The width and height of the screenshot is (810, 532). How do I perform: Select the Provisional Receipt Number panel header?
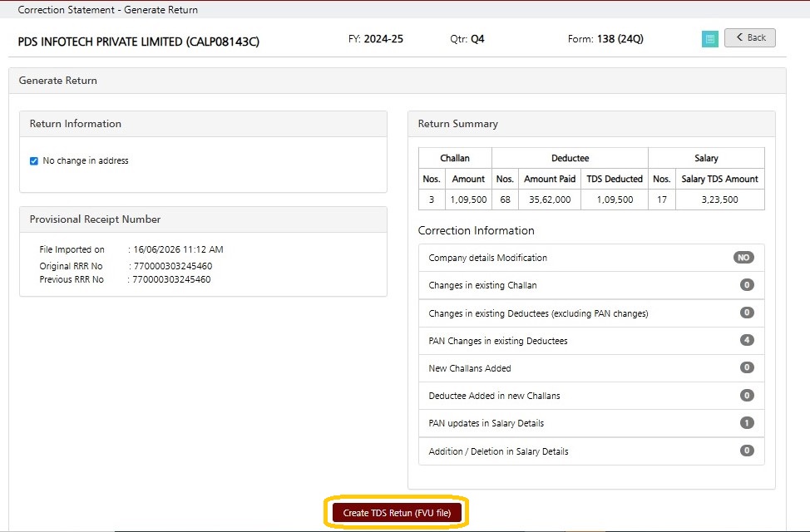coord(203,219)
